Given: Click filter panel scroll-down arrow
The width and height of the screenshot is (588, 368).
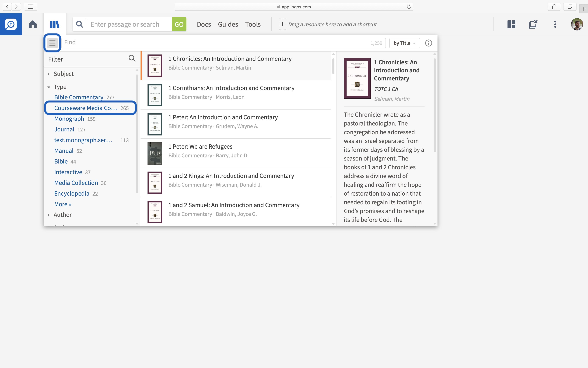Looking at the screenshot, I should (x=137, y=224).
